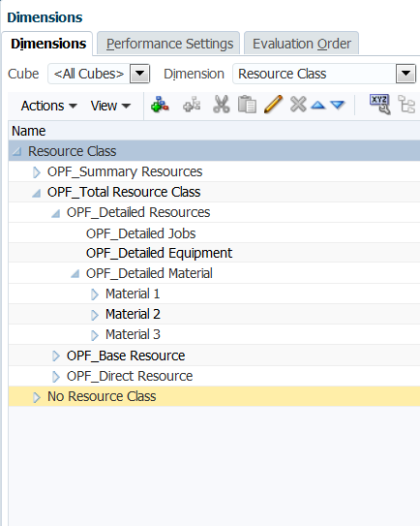Viewport: 420px width, 526px height.
Task: Open the Dimension dropdown arrow
Action: [405, 74]
